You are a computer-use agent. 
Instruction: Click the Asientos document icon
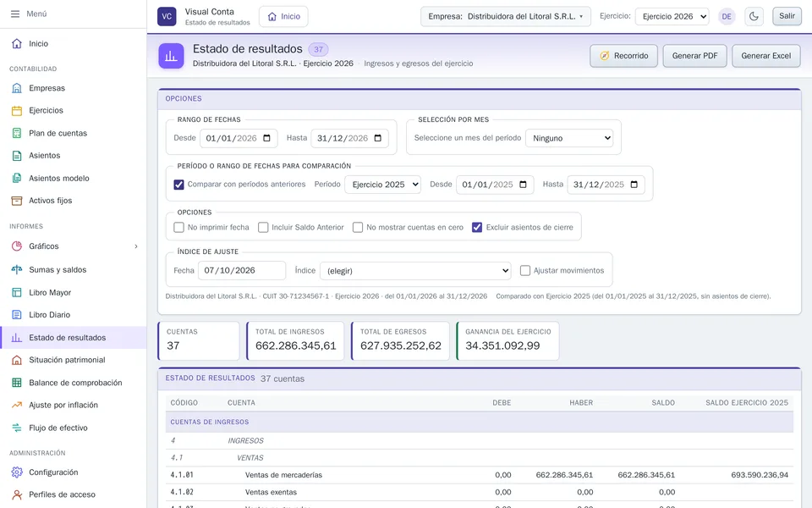click(x=17, y=156)
